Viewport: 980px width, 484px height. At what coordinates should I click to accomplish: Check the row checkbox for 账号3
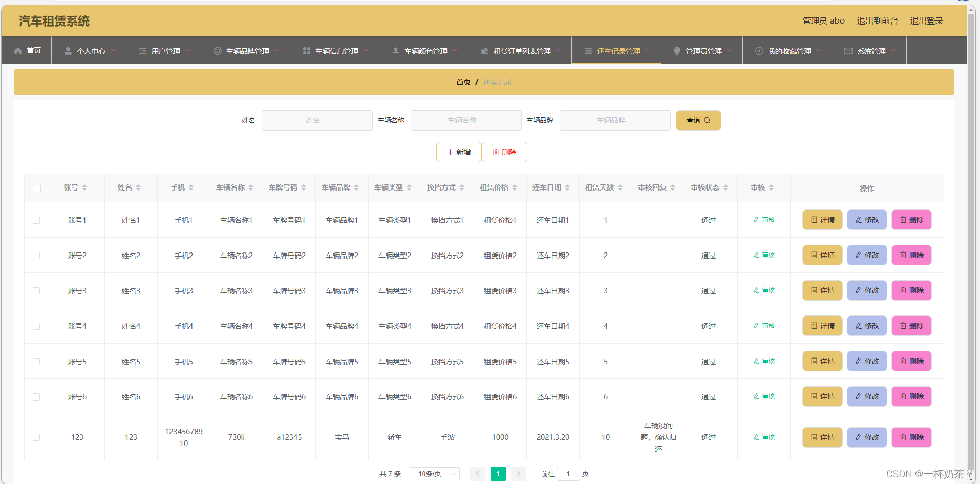36,291
